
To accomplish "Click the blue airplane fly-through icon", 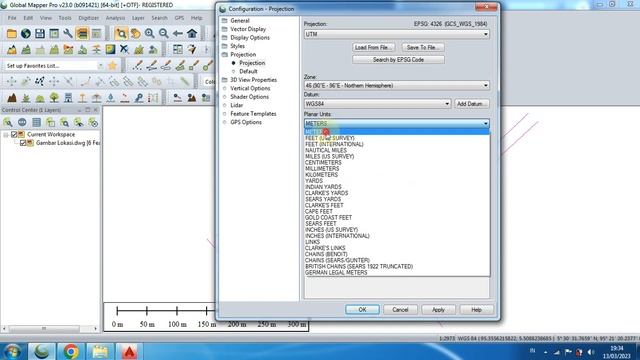I will [x=124, y=49].
